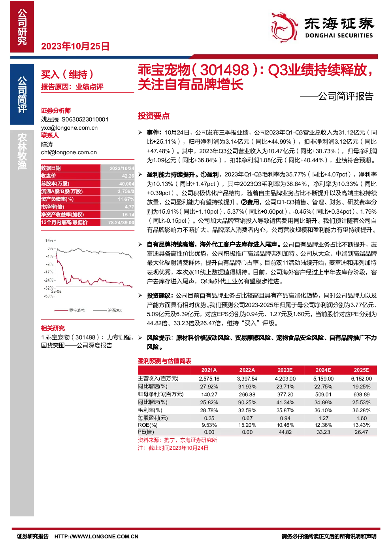Click the footer 证券研究报告 label

point(33,536)
